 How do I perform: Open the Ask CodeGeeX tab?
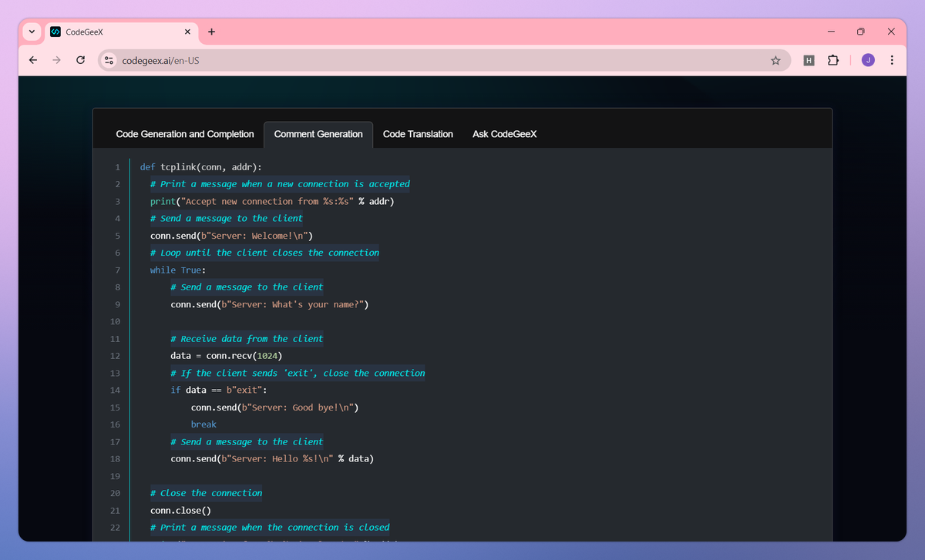[505, 134]
